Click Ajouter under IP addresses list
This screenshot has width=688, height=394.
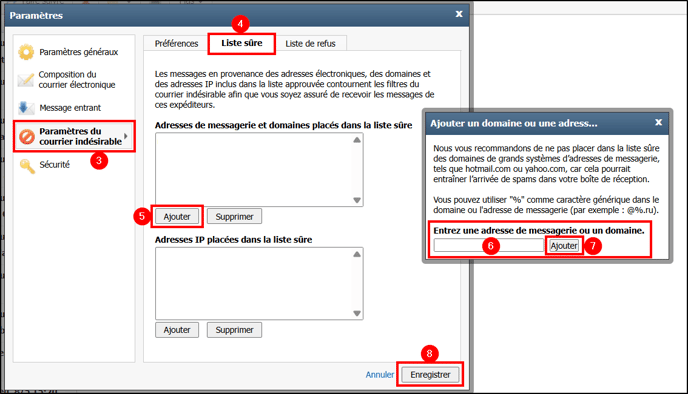coord(177,330)
